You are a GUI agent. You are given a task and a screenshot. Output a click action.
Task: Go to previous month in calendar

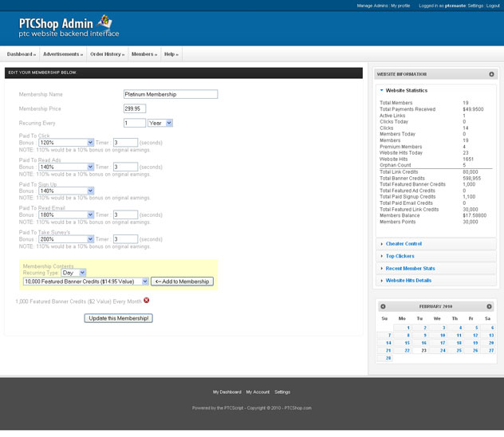[x=384, y=306]
